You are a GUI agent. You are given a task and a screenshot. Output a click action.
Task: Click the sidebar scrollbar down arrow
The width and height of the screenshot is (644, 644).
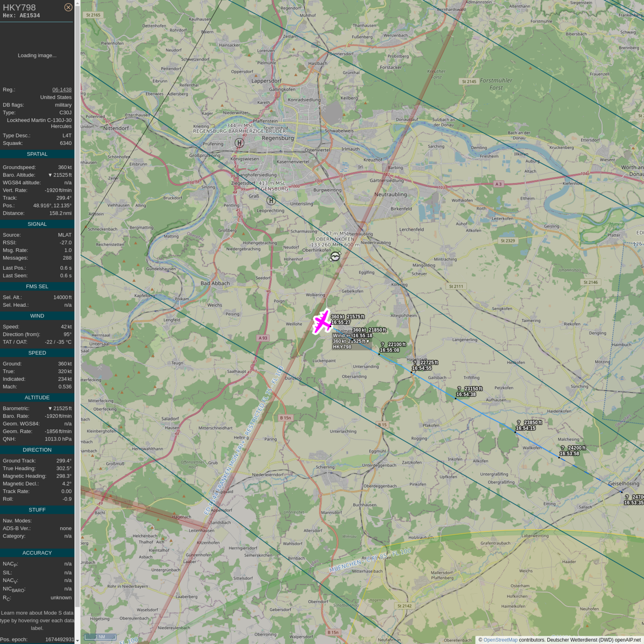click(77, 641)
